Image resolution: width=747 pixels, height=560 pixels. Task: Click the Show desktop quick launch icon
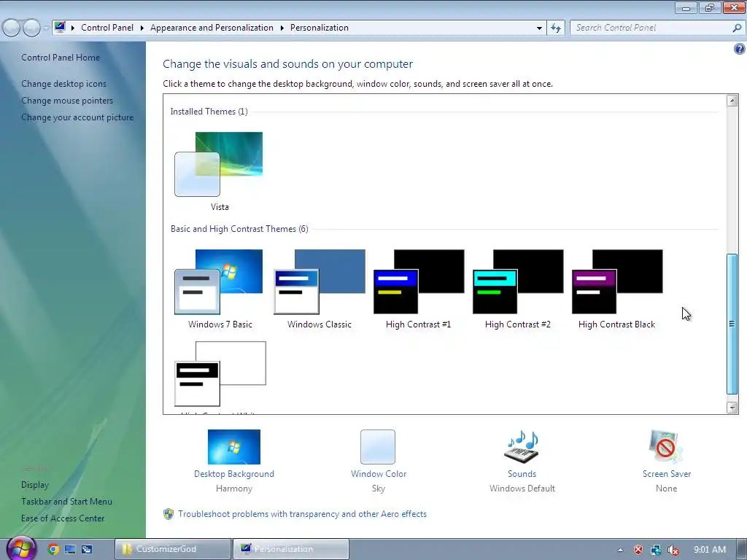click(x=70, y=549)
